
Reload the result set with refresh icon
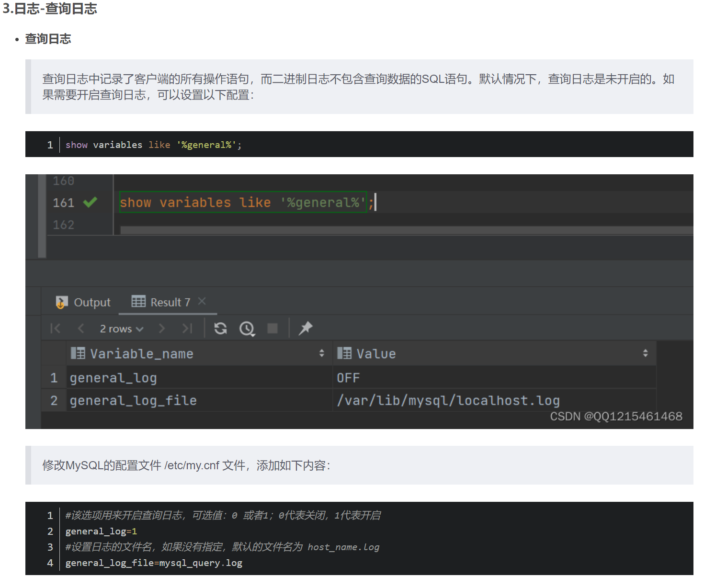click(220, 328)
